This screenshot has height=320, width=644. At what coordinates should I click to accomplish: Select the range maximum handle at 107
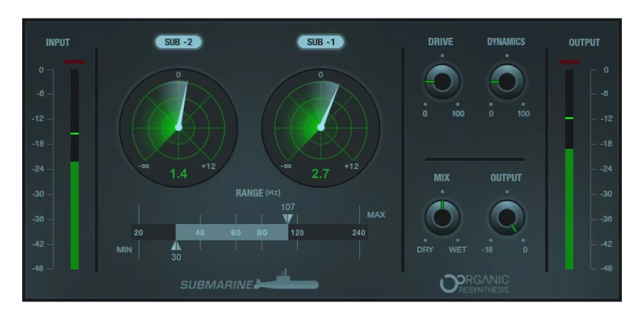[x=288, y=218]
